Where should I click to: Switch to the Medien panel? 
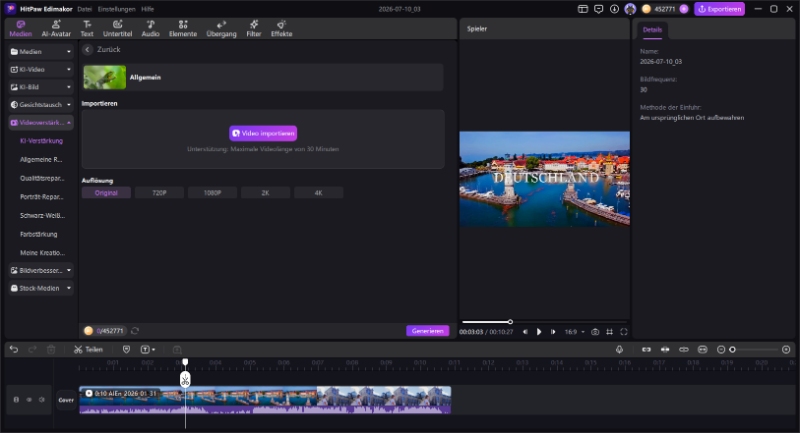[21, 29]
